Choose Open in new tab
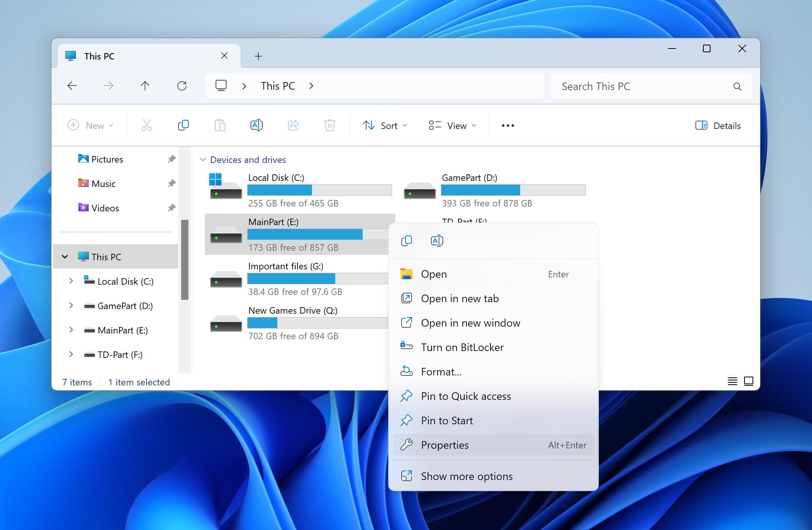 click(x=493, y=298)
